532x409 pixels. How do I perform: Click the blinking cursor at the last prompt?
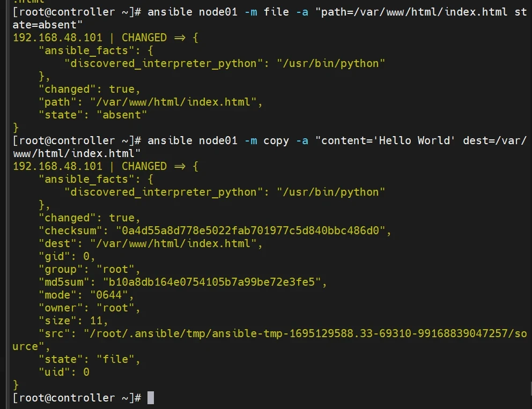coord(151,398)
